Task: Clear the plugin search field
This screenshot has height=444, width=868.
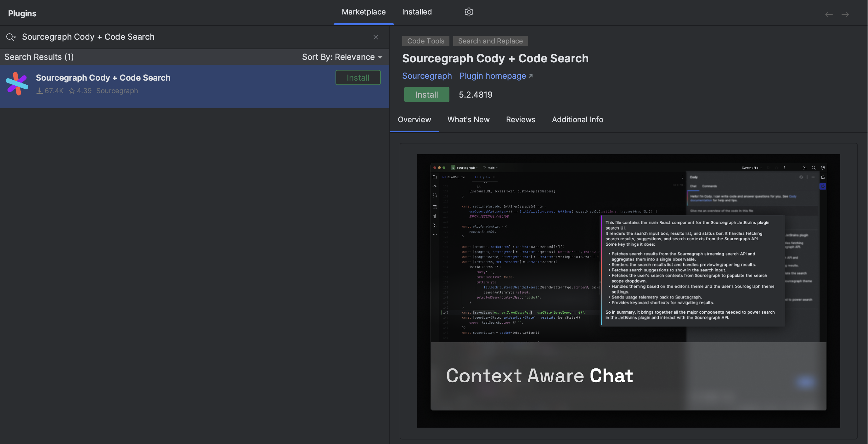Action: tap(376, 37)
